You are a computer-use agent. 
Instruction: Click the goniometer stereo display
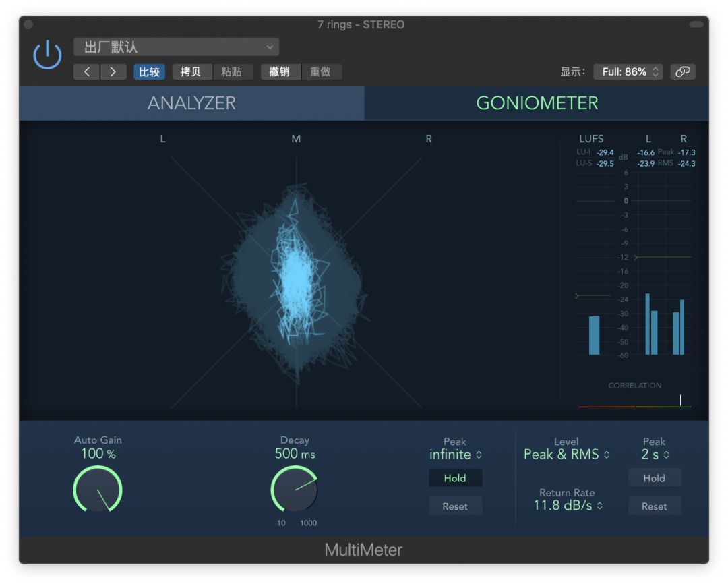point(296,283)
